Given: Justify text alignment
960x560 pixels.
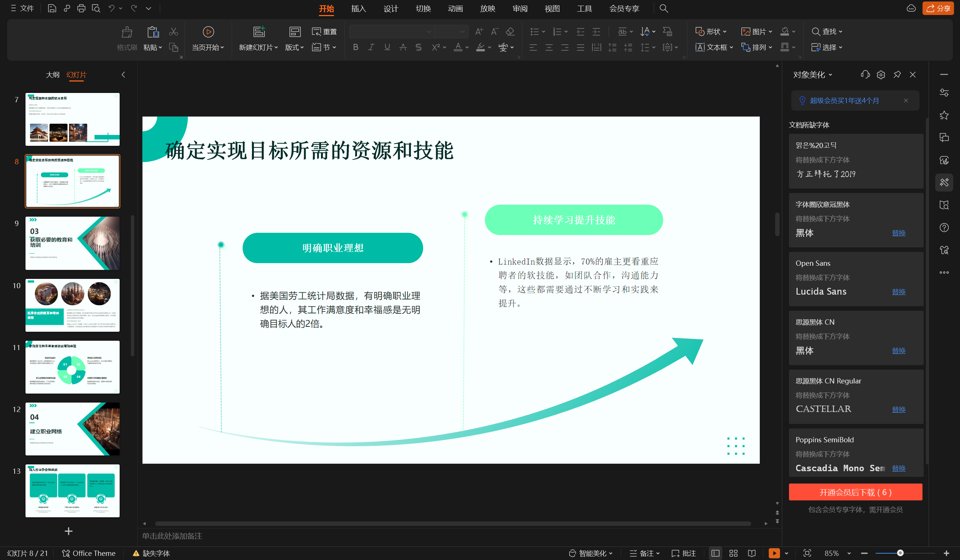Looking at the screenshot, I should pyautogui.click(x=580, y=47).
